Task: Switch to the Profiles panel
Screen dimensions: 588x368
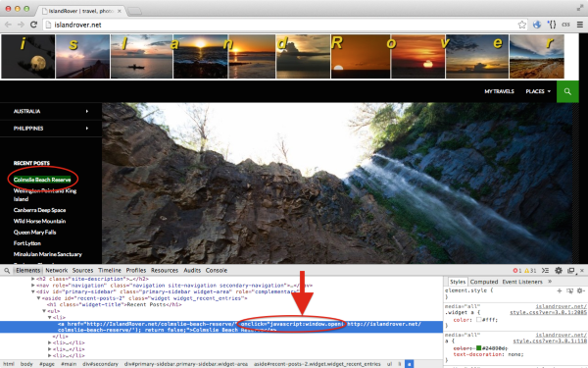Action: (136, 271)
